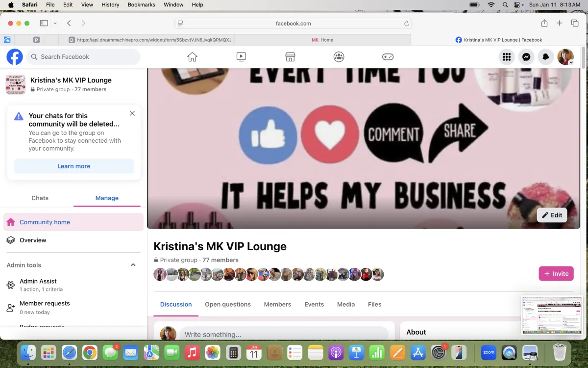Open the View menu
588x368 pixels.
87,4
